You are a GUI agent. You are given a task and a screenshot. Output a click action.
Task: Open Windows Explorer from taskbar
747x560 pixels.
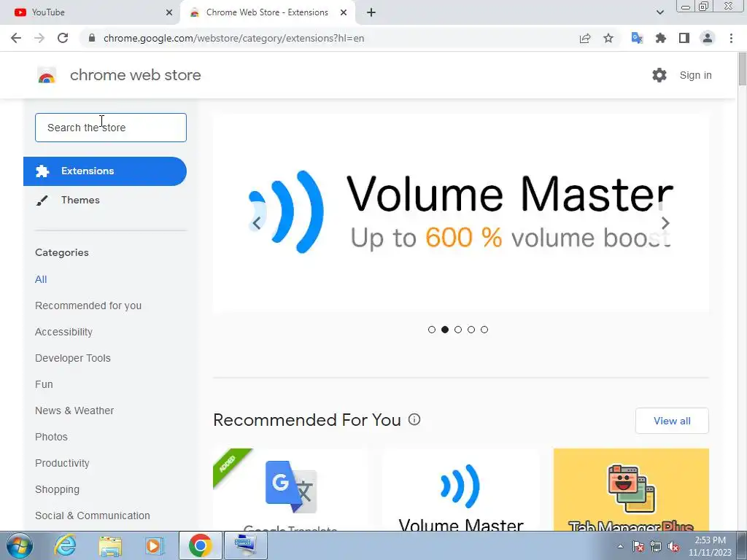[x=110, y=545]
